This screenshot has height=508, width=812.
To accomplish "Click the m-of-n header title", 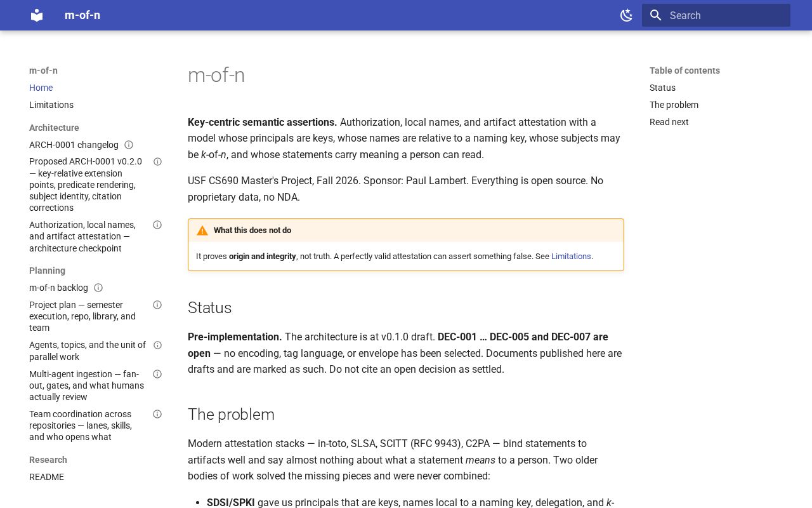I will pos(82,15).
